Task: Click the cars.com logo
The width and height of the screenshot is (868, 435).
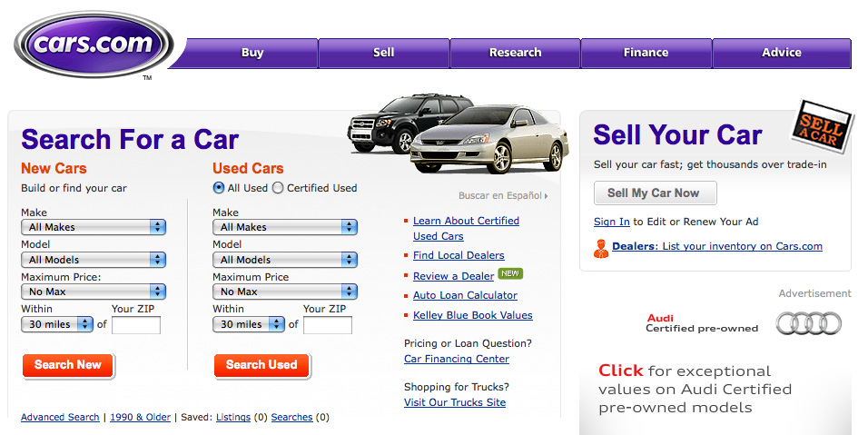Action: tap(94, 44)
